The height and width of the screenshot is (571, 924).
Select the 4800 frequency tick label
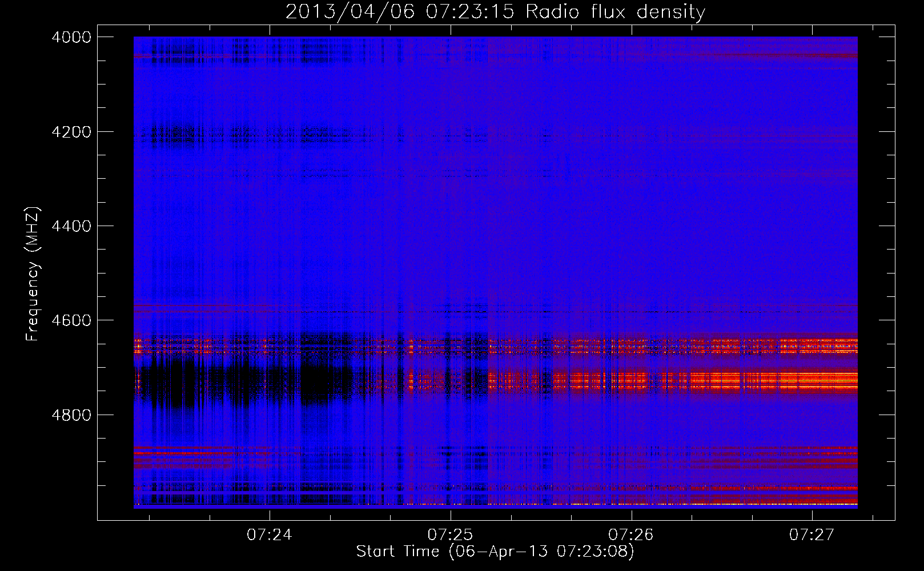[x=71, y=415]
